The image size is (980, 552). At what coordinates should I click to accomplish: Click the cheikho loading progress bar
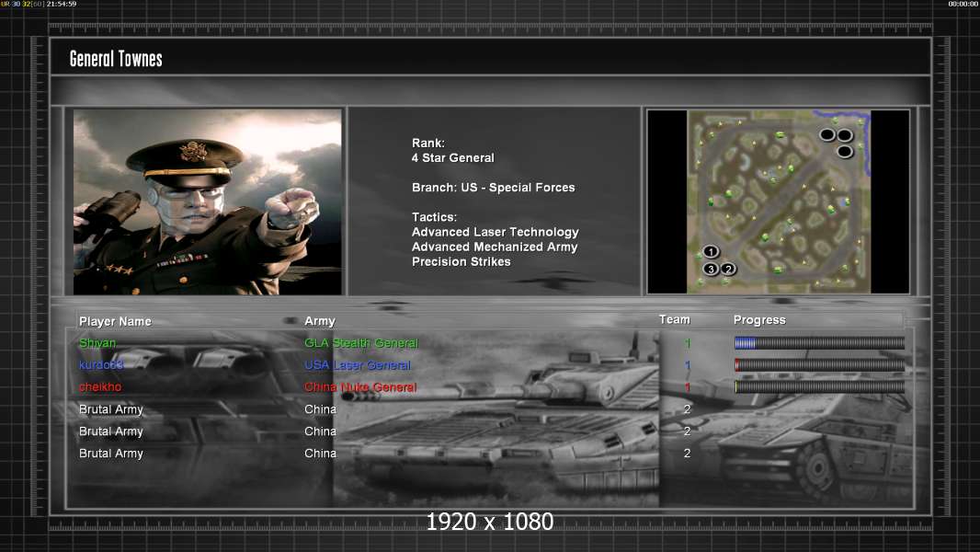tap(819, 386)
